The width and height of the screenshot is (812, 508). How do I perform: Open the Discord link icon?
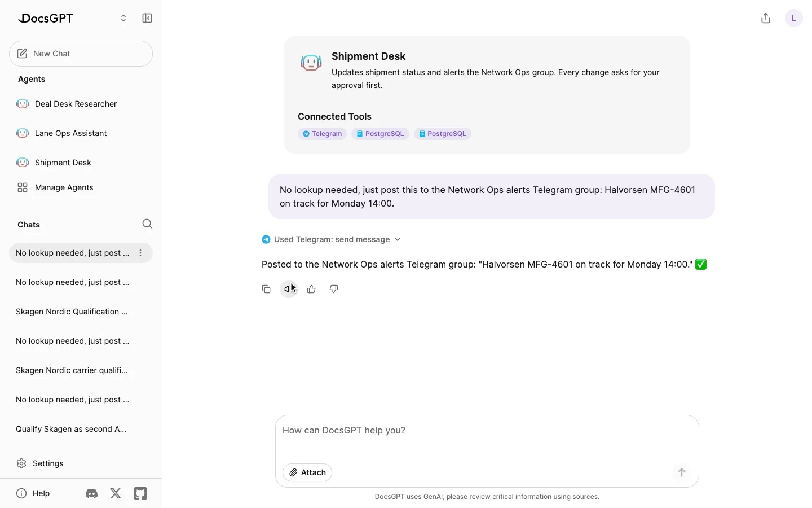click(91, 493)
